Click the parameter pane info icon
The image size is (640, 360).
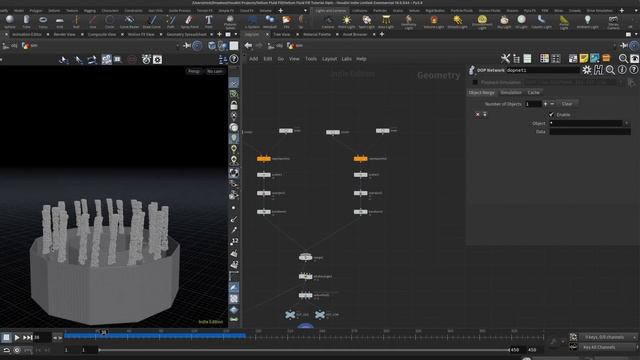[x=622, y=70]
